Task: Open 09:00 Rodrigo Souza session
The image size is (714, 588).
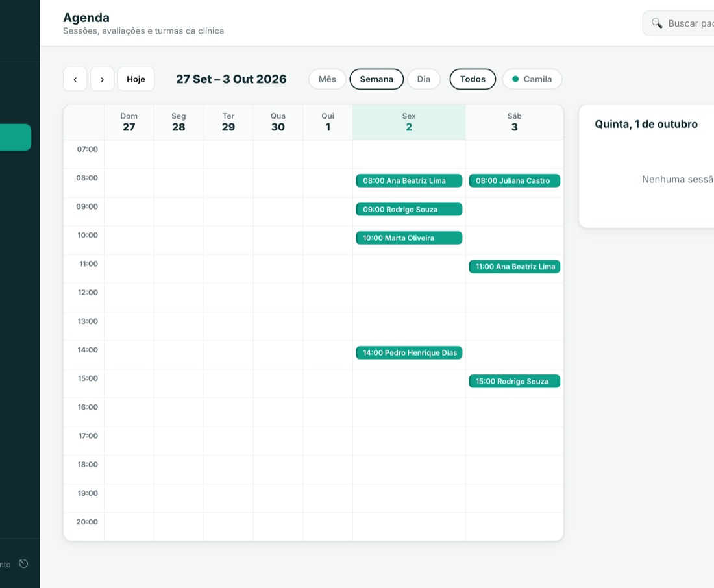Action: pyautogui.click(x=409, y=210)
